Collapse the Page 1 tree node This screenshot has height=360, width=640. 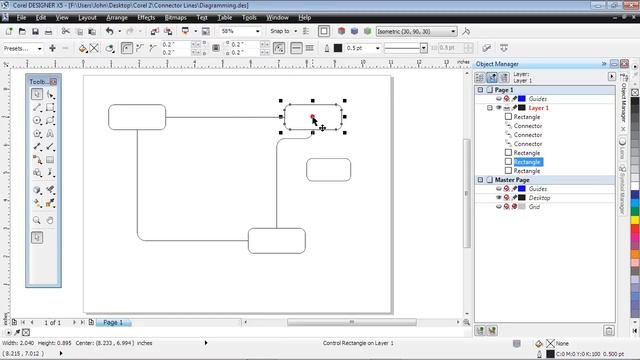pyautogui.click(x=480, y=90)
